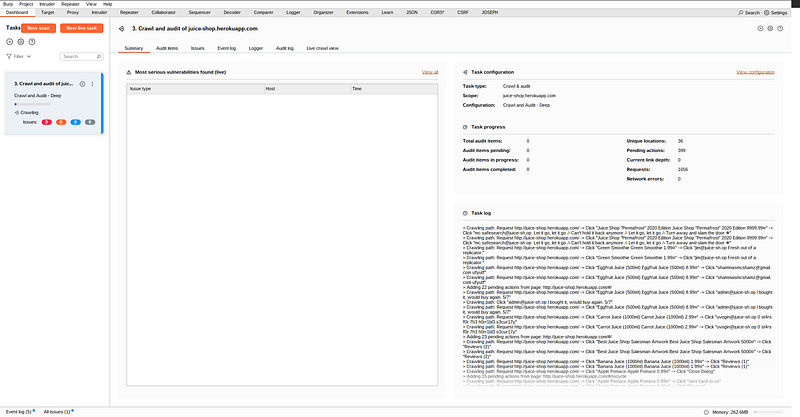Click the Crawling status icon on task card
The image size is (800, 417).
click(17, 112)
